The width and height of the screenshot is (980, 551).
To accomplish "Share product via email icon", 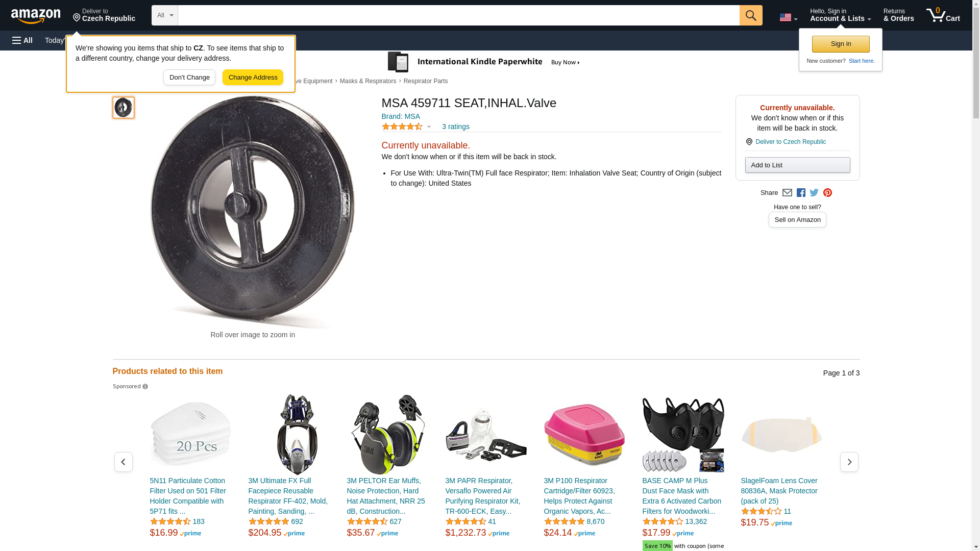I will click(x=787, y=193).
